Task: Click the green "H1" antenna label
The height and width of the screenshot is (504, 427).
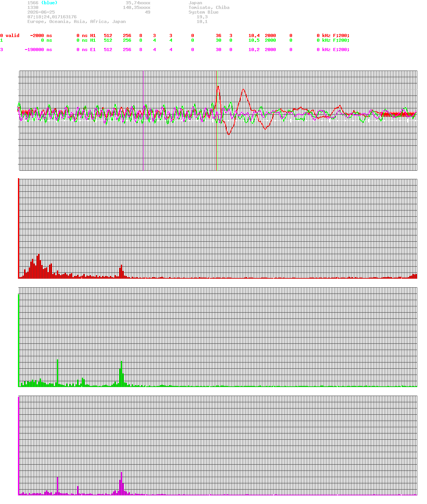Action: [x=93, y=40]
